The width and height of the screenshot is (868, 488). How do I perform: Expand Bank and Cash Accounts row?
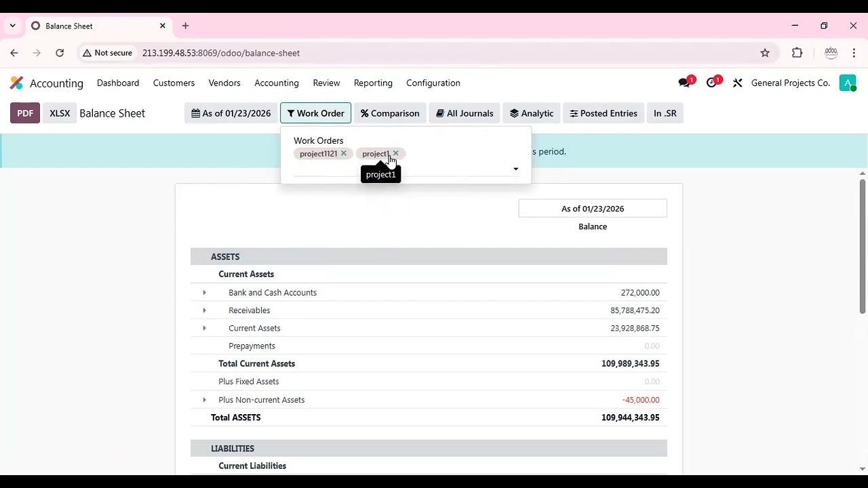click(x=204, y=293)
